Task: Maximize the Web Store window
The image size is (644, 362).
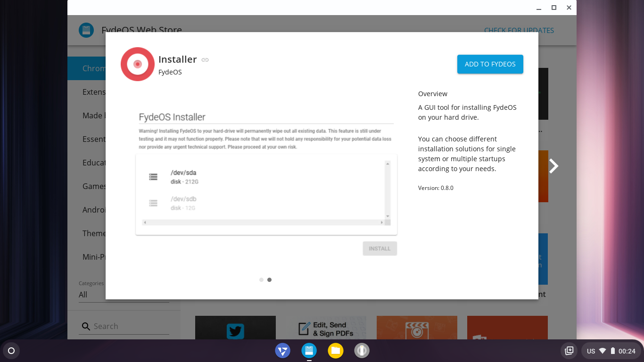Action: (x=554, y=8)
